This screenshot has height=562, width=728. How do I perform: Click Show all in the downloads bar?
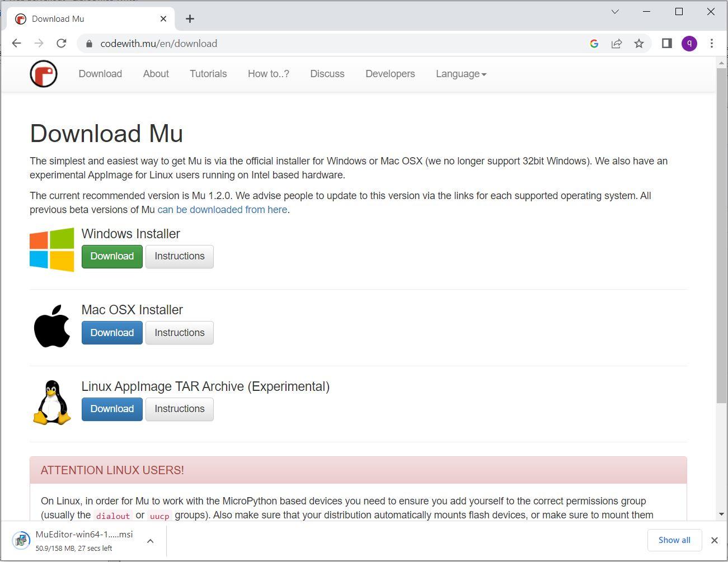click(674, 540)
